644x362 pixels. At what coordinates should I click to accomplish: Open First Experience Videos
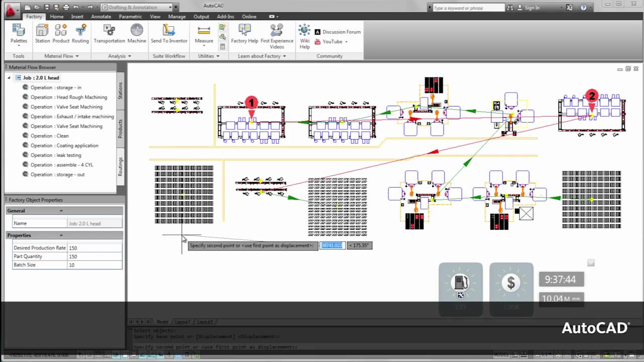coord(277,36)
